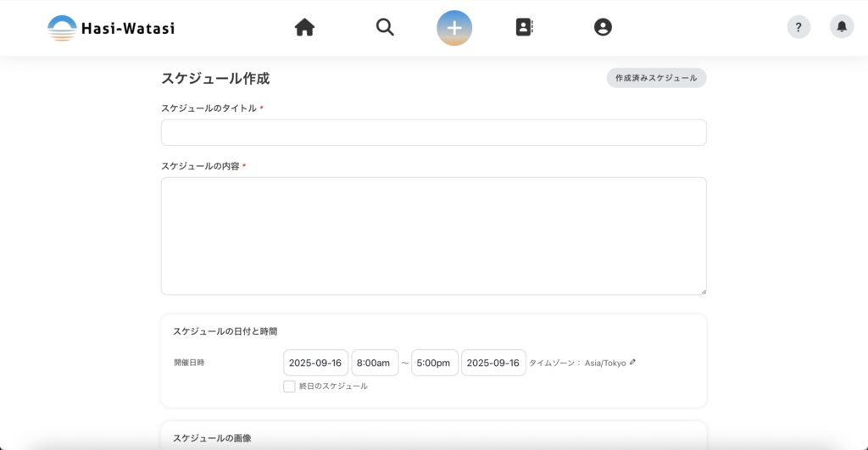This screenshot has height=450, width=868.
Task: Click the Hasi-Watasi logo
Action: coord(111,28)
